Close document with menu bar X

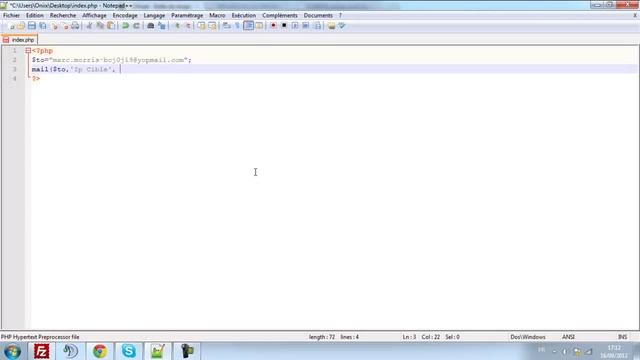(x=635, y=16)
